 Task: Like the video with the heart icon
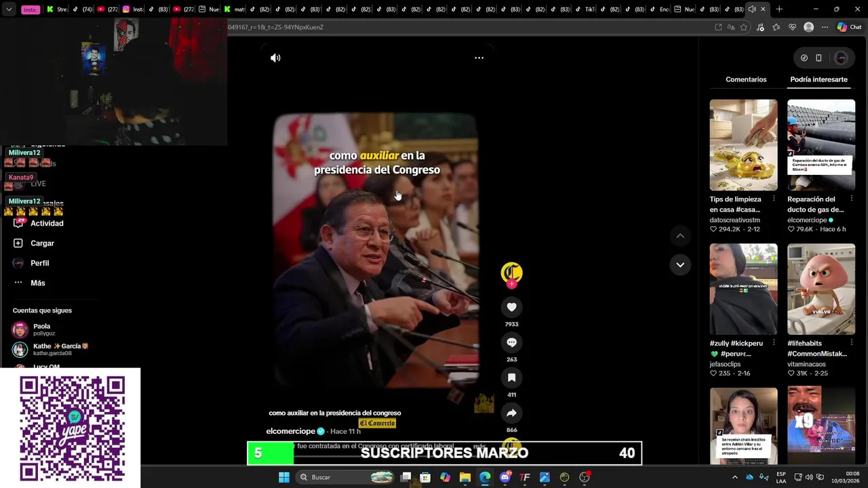(x=511, y=307)
